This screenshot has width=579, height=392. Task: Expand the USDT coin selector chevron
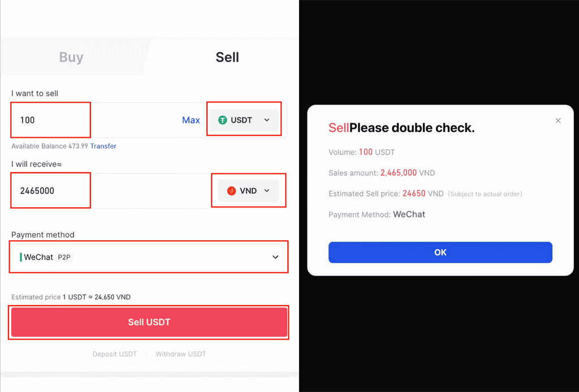267,120
